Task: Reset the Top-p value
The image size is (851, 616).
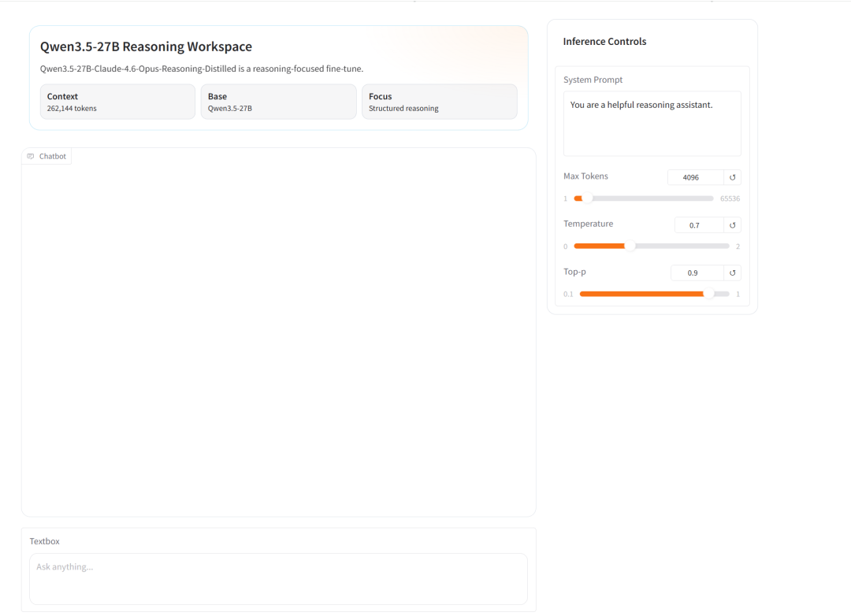Action: click(732, 273)
